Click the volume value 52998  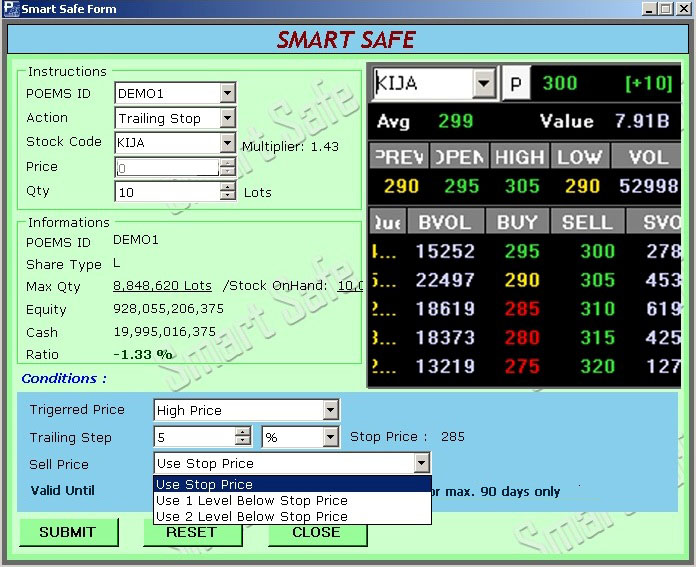coord(649,186)
